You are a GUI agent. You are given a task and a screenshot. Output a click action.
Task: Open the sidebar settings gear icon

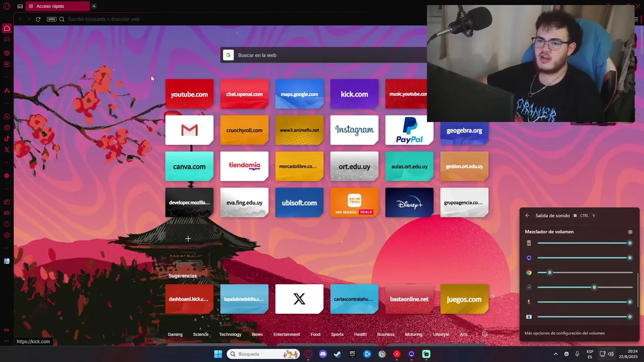pyautogui.click(x=7, y=235)
